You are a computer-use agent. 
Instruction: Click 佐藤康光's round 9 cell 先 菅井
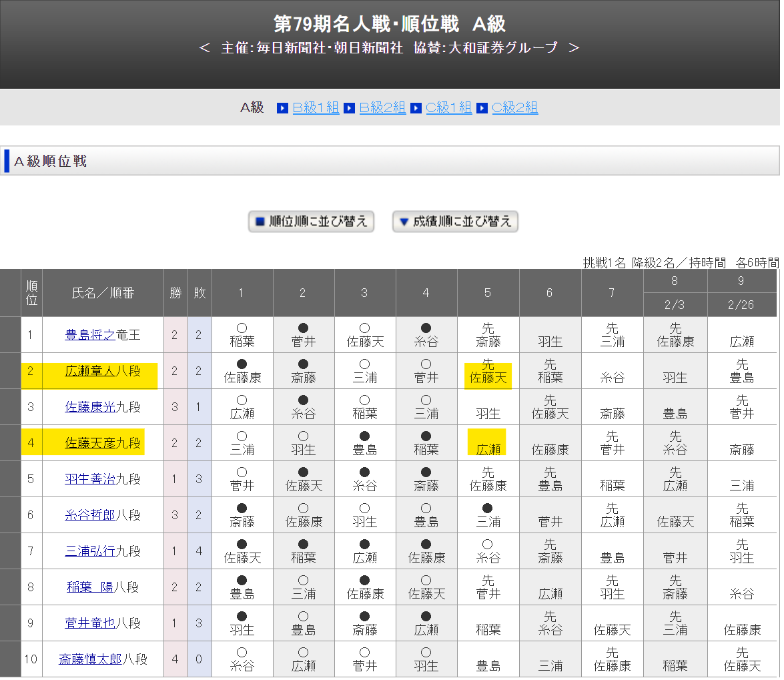742,407
